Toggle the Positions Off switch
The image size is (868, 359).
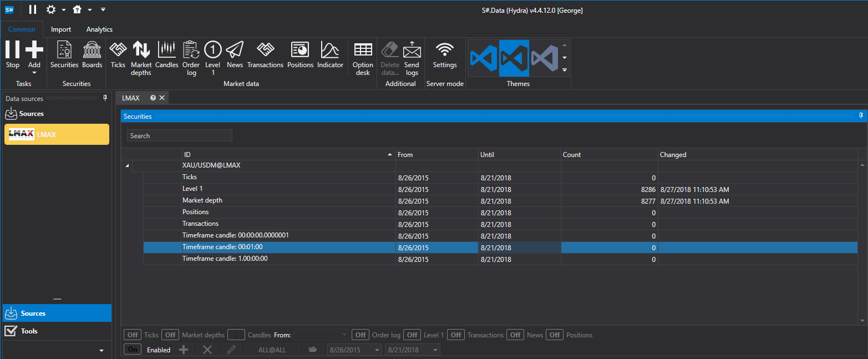[555, 335]
